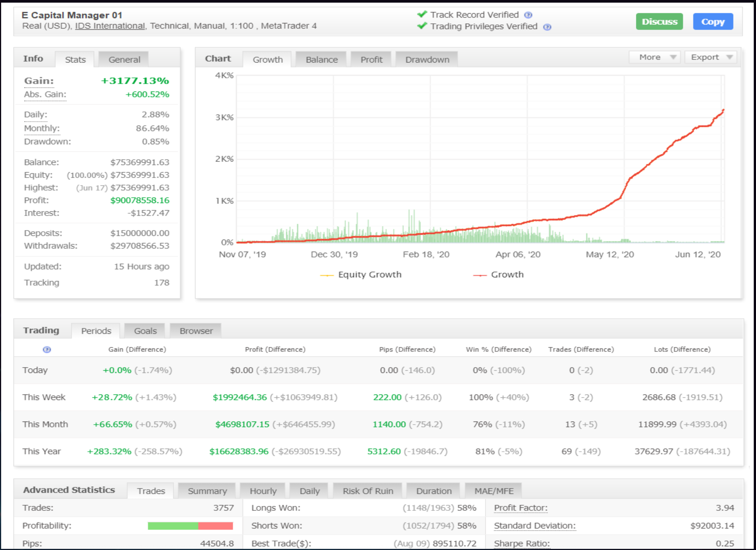Switch to the Balance chart tab
The height and width of the screenshot is (550, 756).
[x=321, y=59]
